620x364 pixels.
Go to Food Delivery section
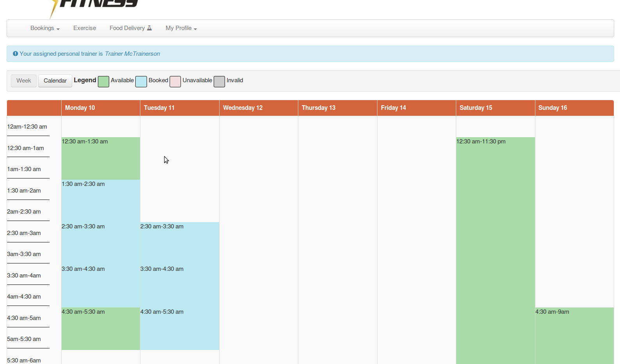coord(127,28)
